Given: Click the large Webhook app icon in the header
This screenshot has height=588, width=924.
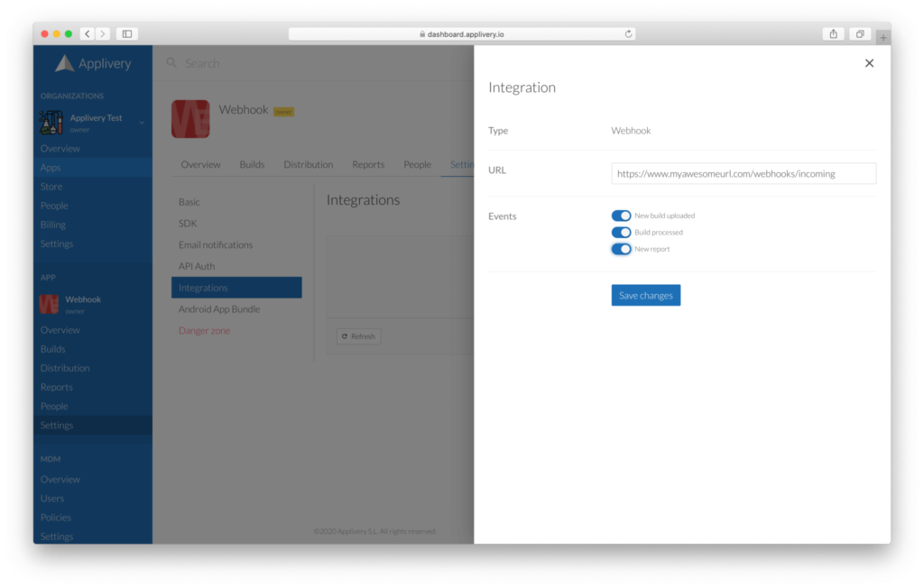Looking at the screenshot, I should [x=190, y=119].
